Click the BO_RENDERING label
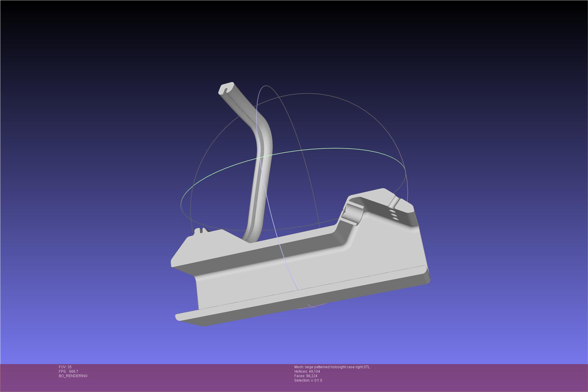This screenshot has width=588, height=392. [x=73, y=376]
